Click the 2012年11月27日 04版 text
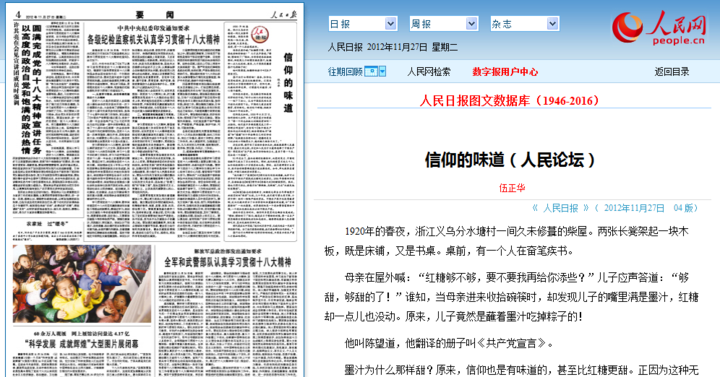This screenshot has width=720, height=377. pyautogui.click(x=651, y=208)
